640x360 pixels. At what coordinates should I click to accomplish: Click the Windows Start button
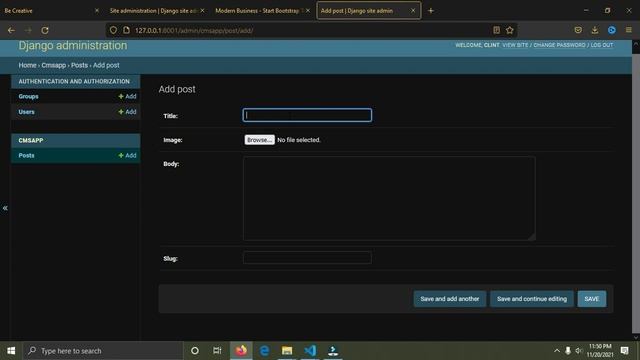(x=11, y=351)
